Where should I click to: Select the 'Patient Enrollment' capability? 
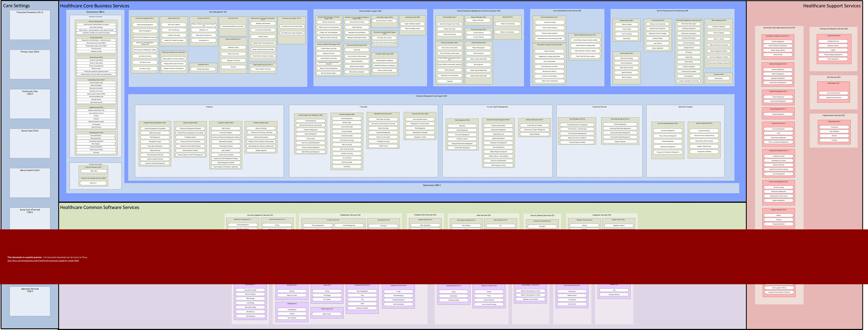click(x=549, y=51)
